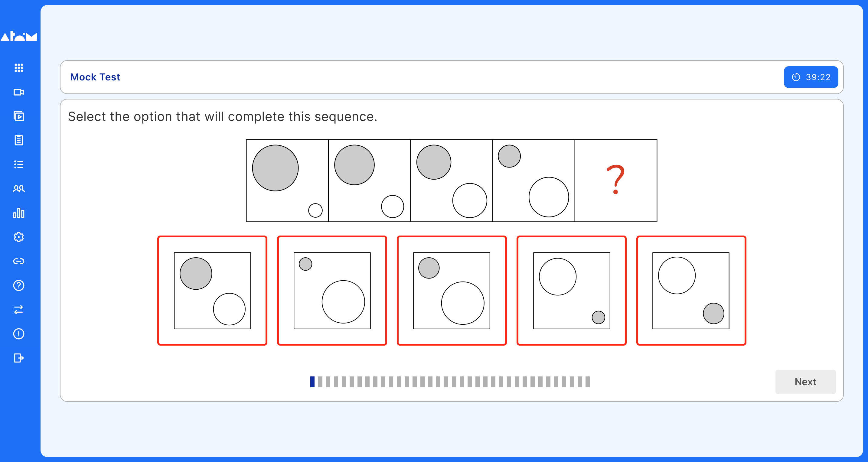Select the fifth option with gray circle bottom-right
Screen dimensions: 868x462
(x=691, y=291)
